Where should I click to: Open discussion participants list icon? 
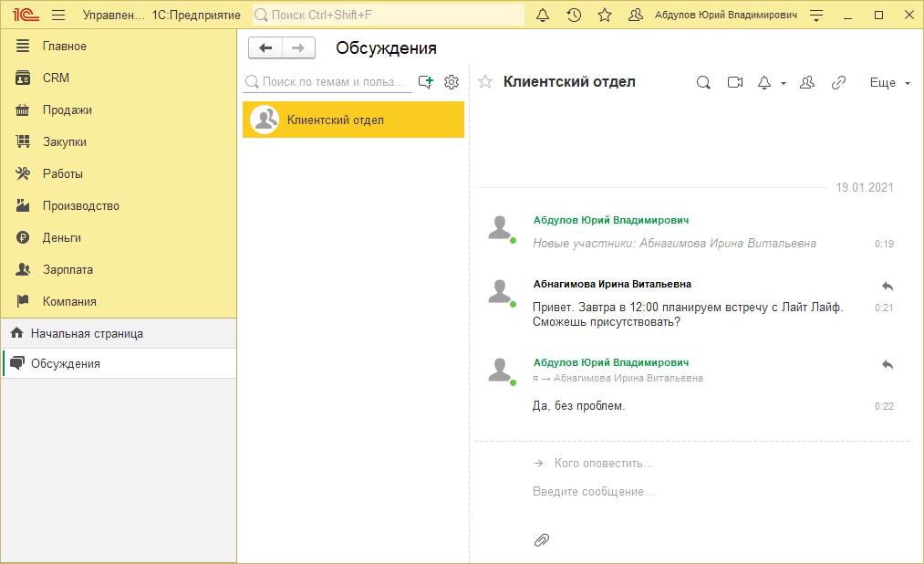[x=806, y=82]
